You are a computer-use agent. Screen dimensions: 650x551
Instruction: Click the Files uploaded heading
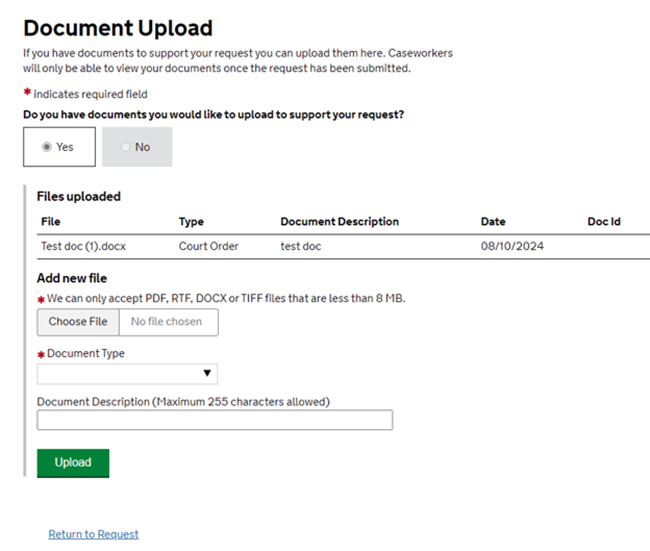point(78,197)
